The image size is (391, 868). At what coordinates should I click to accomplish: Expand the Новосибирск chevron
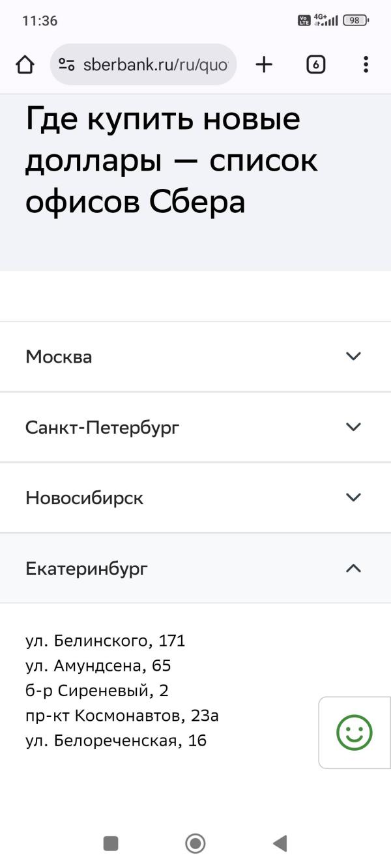(353, 497)
